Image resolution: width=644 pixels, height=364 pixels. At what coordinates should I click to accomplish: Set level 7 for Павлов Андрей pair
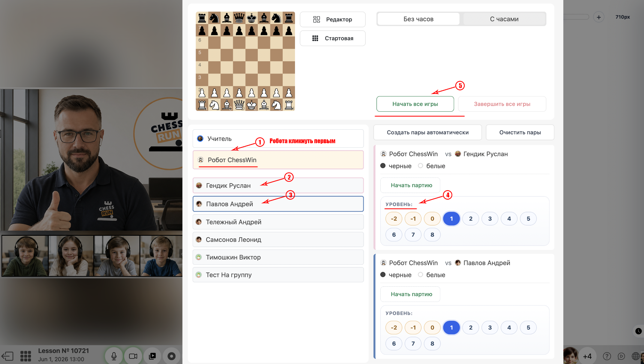coord(413,344)
